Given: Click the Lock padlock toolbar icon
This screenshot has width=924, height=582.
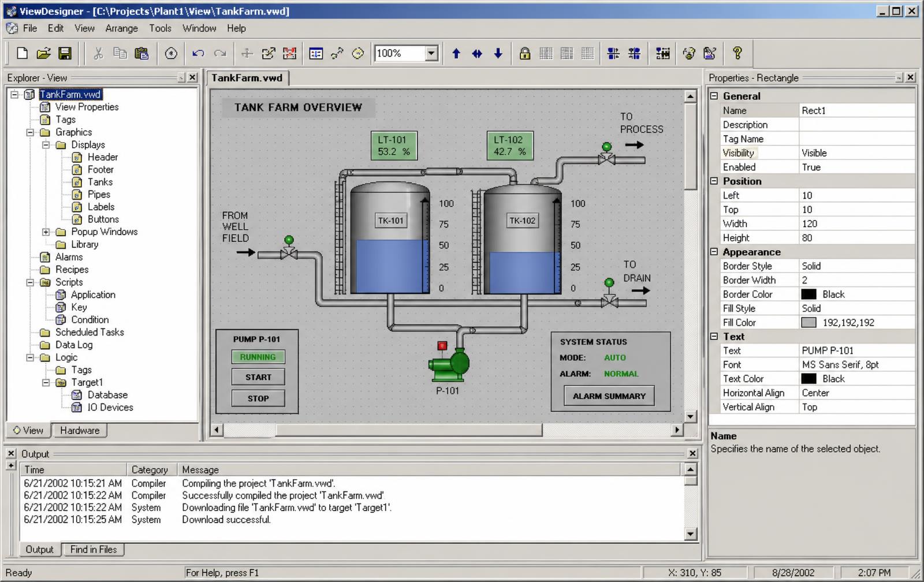Looking at the screenshot, I should click(x=524, y=54).
